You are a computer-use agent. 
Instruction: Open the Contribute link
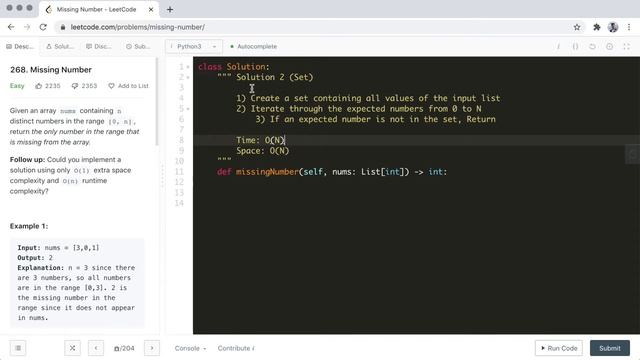pos(236,348)
